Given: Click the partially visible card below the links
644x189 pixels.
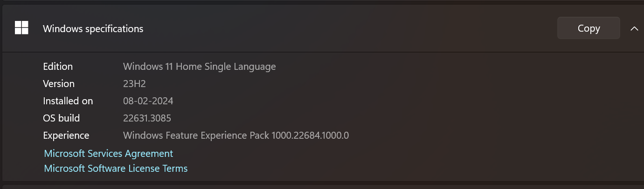Looking at the screenshot, I should (x=322, y=187).
